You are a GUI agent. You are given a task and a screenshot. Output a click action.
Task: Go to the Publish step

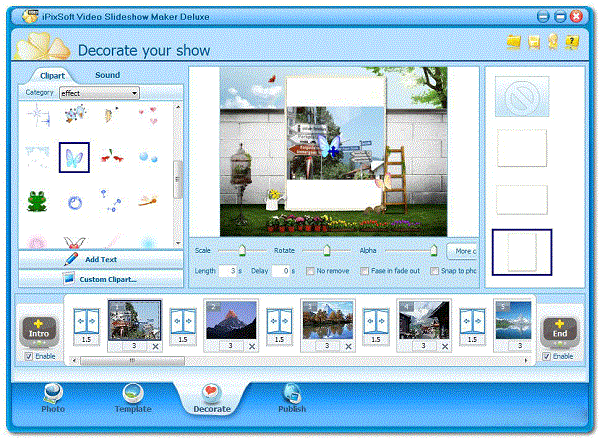(292, 399)
